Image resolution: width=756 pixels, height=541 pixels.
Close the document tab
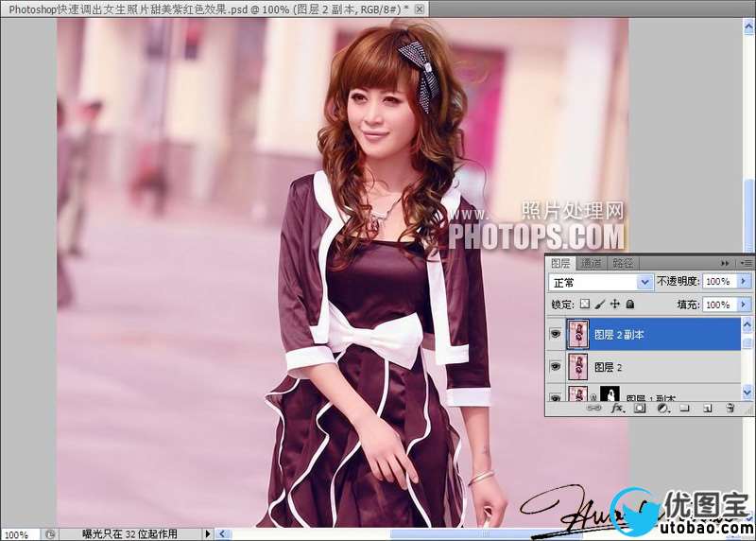tap(420, 9)
